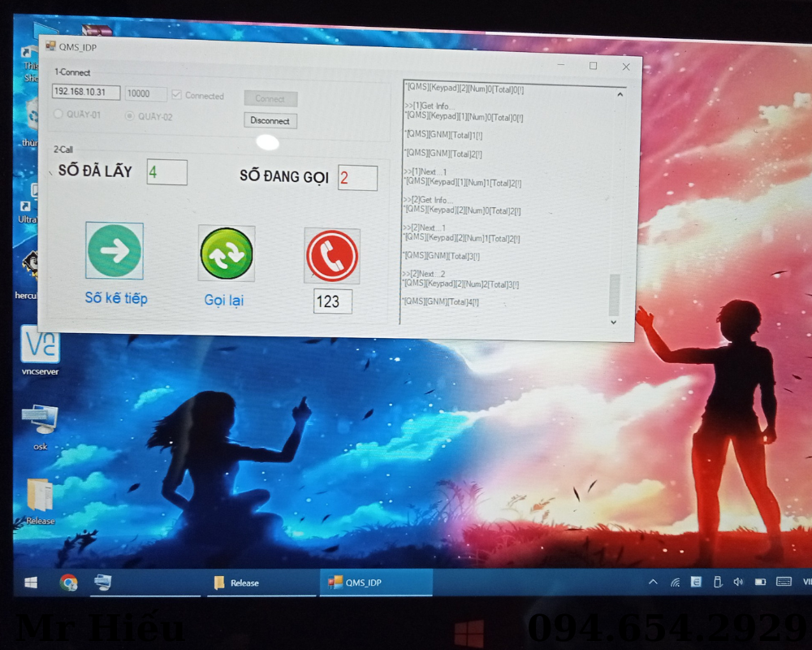The height and width of the screenshot is (650, 812).
Task: Select the QUẦY-01 radio button
Action: (58, 115)
